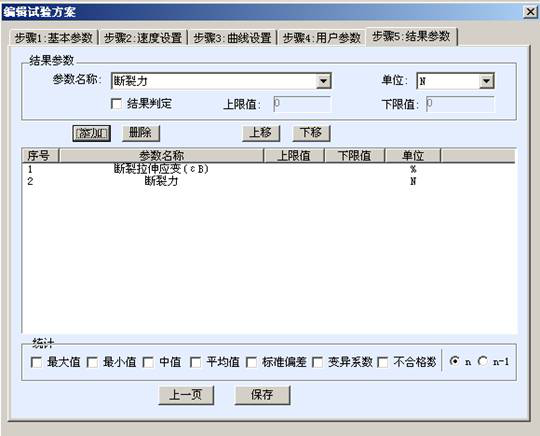The width and height of the screenshot is (540, 436).
Task: Check the 最大值 statistics checkbox
Action: click(x=36, y=362)
